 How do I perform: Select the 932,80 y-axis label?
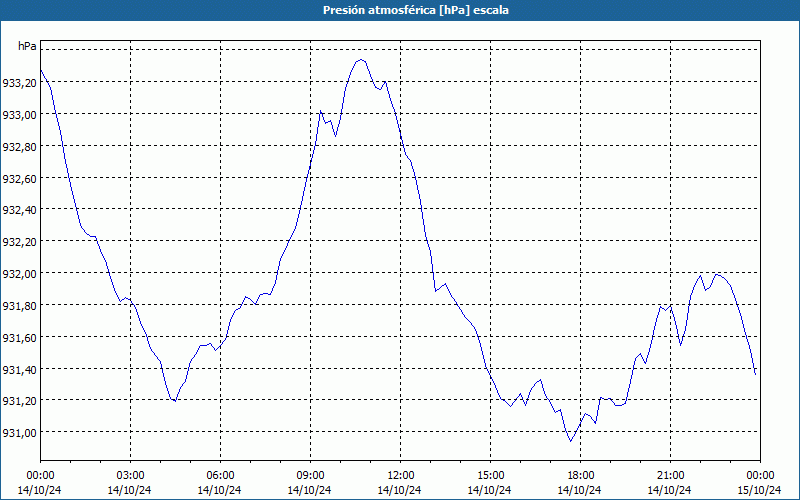click(x=20, y=146)
